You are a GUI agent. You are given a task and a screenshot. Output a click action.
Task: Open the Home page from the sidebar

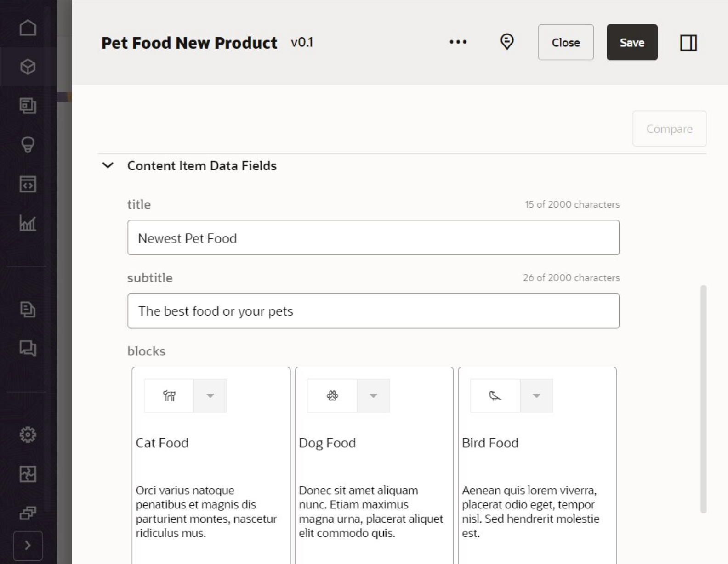[x=28, y=28]
